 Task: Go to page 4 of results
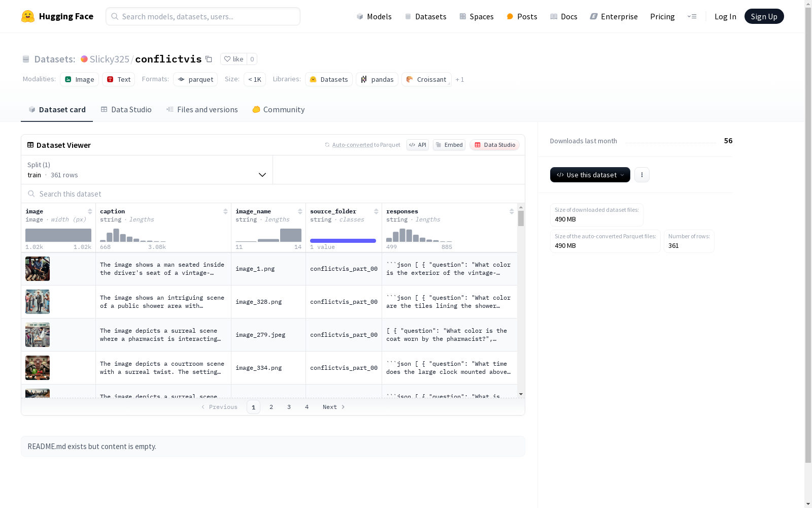click(307, 407)
